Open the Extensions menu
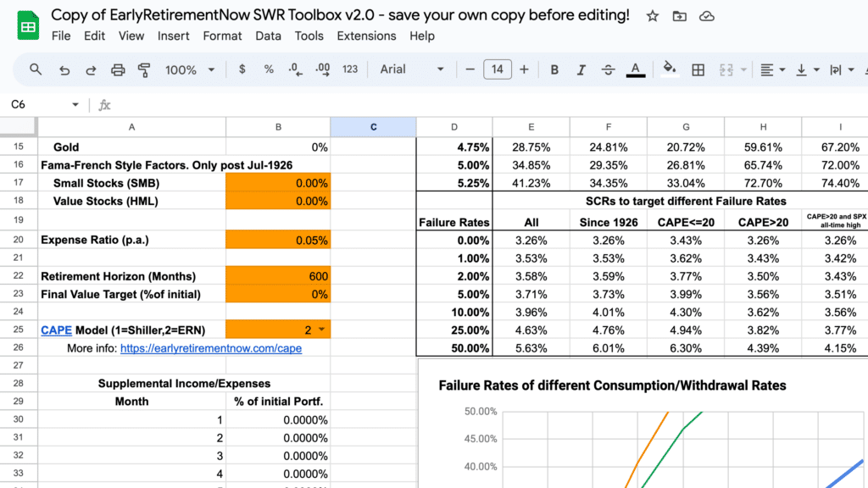The width and height of the screenshot is (868, 488). (x=366, y=36)
